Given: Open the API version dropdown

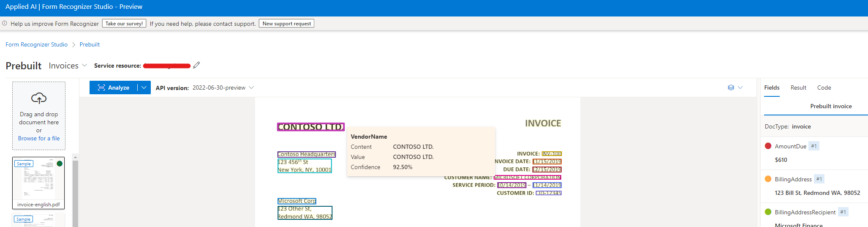Looking at the screenshot, I should click(x=223, y=88).
